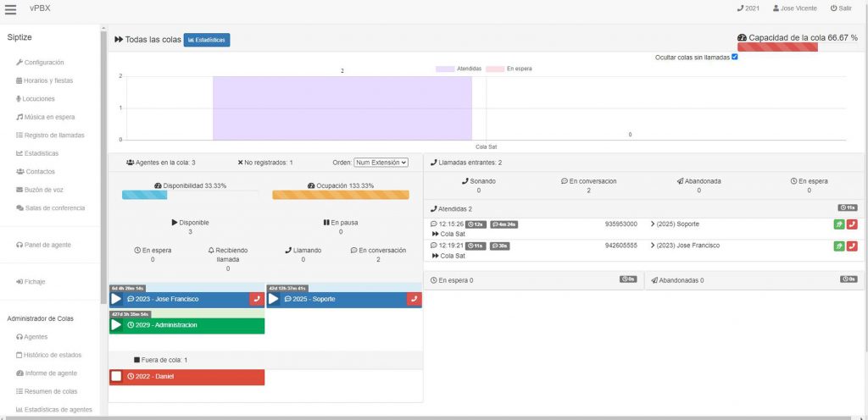This screenshot has height=420, width=868.
Task: Click red phone icon on agent 2023 Jose Francisco
Action: click(257, 299)
